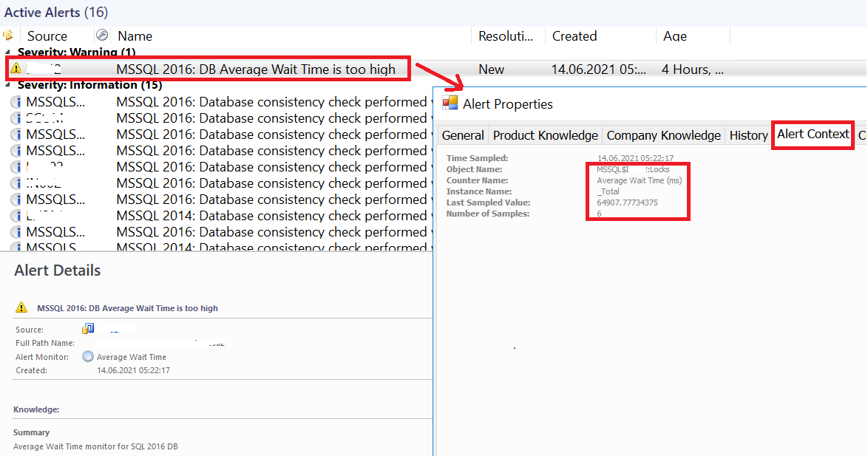Click the 'Time Sampled:' label
The width and height of the screenshot is (868, 456).
[x=477, y=158]
